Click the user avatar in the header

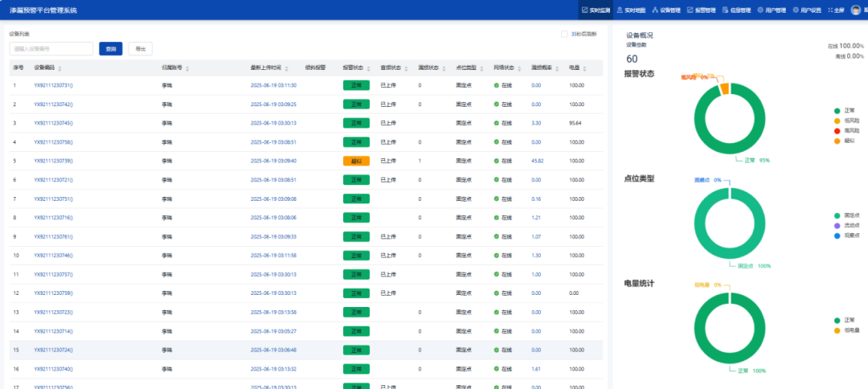(855, 10)
